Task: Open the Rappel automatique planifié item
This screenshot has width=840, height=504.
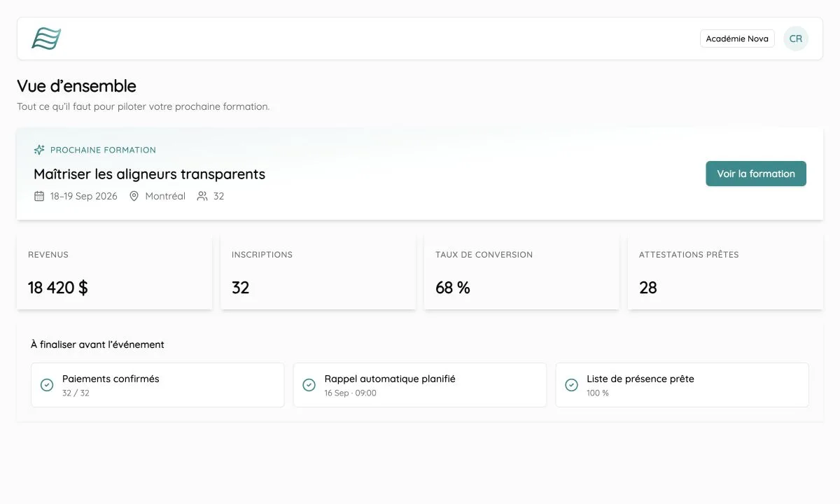Action: 420,385
